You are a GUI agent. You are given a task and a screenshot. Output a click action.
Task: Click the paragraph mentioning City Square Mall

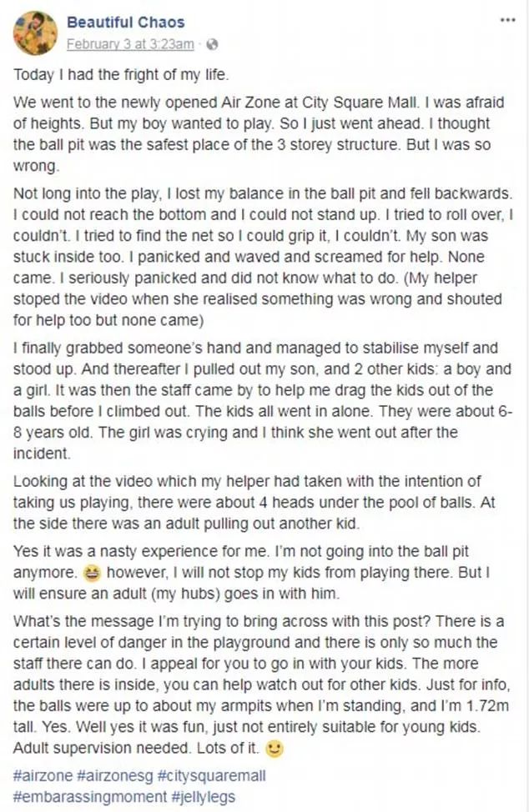[x=259, y=134]
